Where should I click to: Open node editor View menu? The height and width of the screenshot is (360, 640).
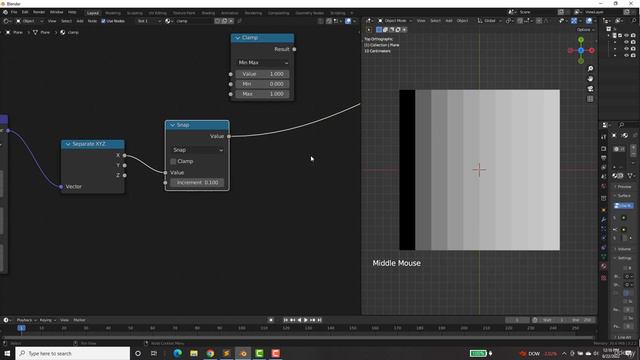click(52, 21)
